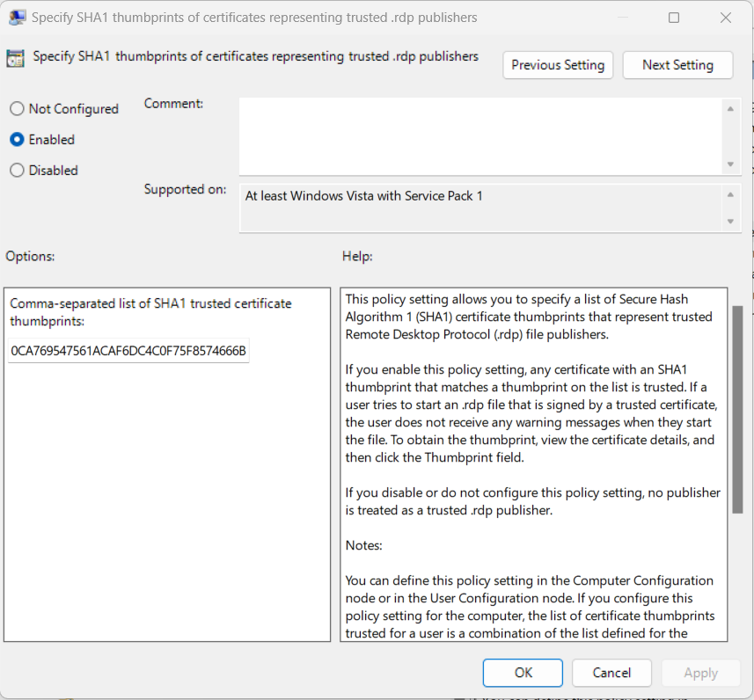Click the Help pane vertical scrollbar thumb
The height and width of the screenshot is (700, 754).
(736, 409)
